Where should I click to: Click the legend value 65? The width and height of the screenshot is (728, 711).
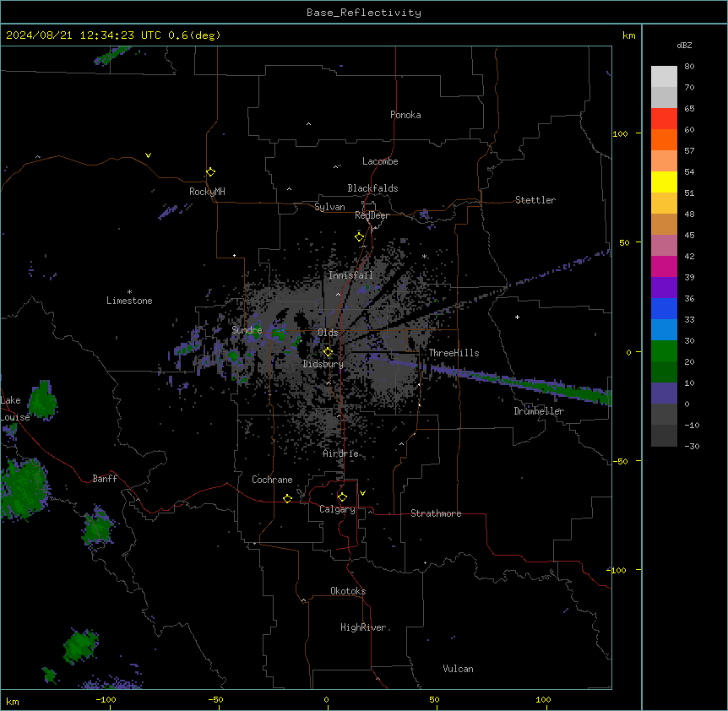689,108
